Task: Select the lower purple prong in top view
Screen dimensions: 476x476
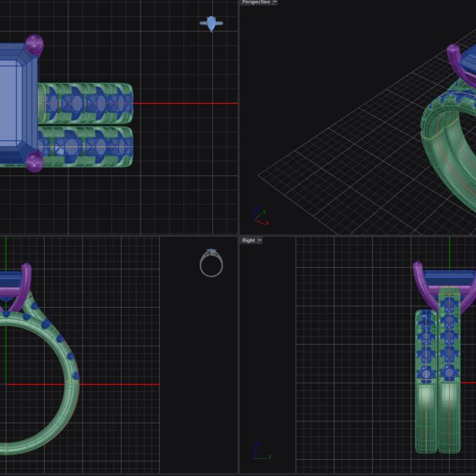Action: tap(33, 163)
